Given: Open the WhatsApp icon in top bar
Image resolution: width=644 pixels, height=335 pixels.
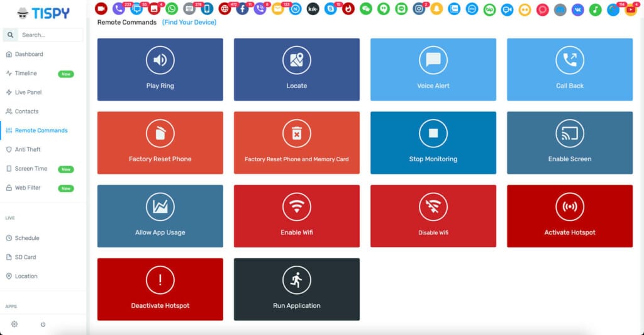Looking at the screenshot, I should 172,9.
